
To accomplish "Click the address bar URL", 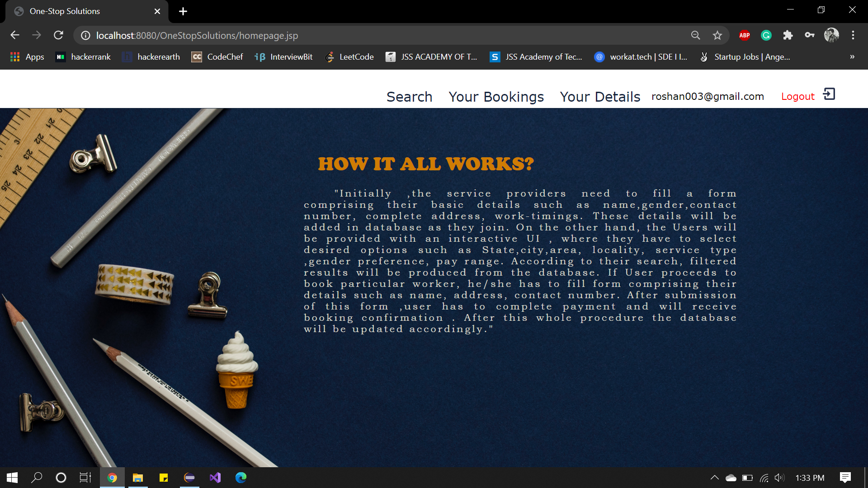I will coord(197,35).
